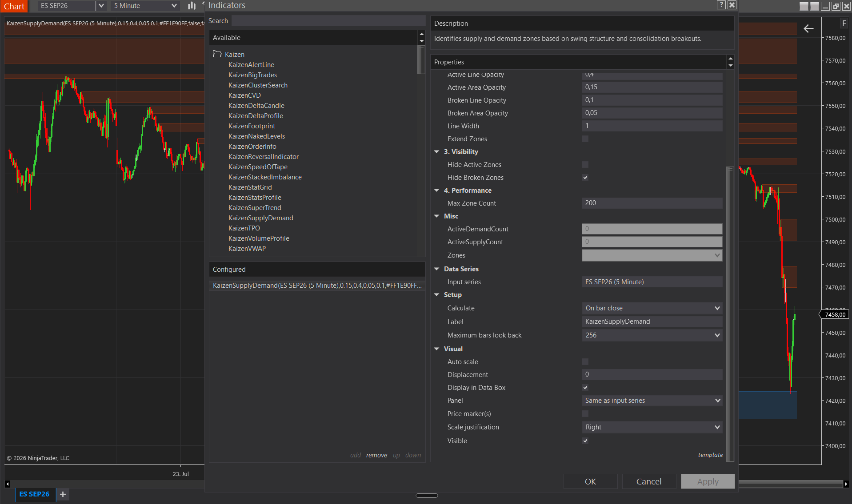This screenshot has height=504, width=852.
Task: Open the Scale justification dropdown
Action: point(652,427)
